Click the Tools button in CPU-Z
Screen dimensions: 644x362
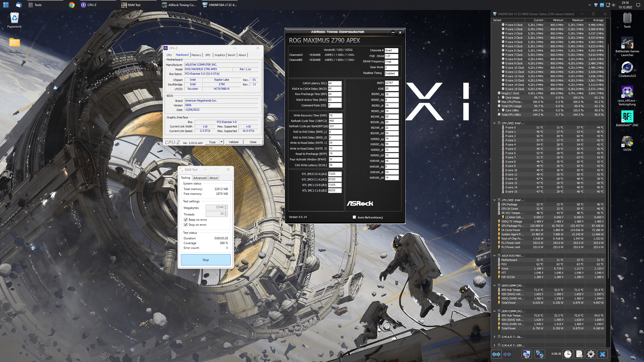[x=212, y=142]
